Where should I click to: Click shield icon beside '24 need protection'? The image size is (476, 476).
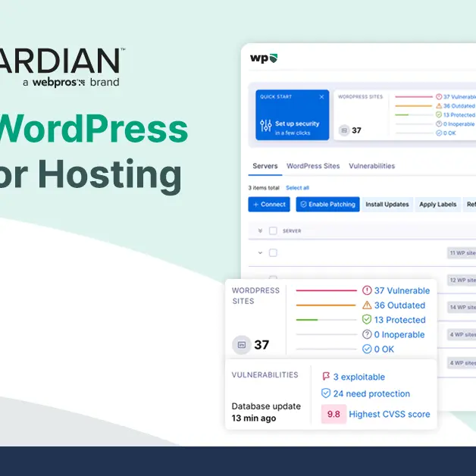click(326, 393)
